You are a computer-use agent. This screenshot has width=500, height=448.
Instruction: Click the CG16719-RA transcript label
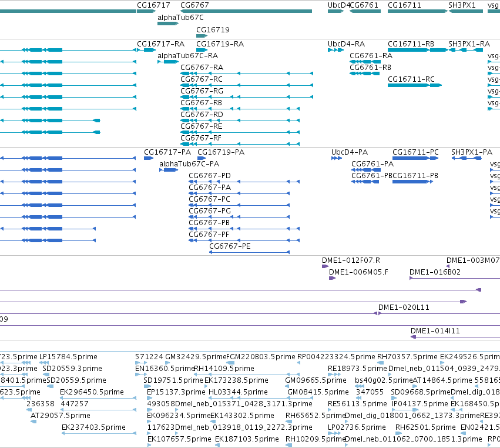(x=220, y=44)
